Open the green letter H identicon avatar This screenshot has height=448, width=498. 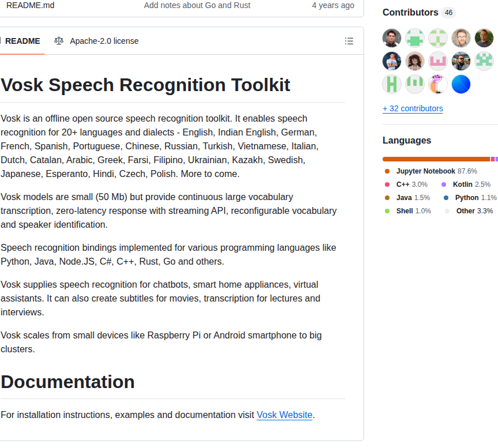[392, 84]
